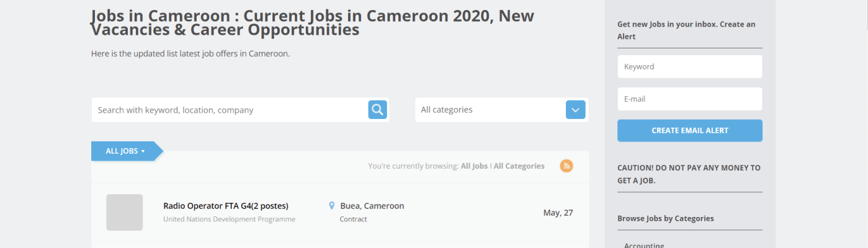The width and height of the screenshot is (868, 248).
Task: Select the Buea, Cameroon location link
Action: click(x=372, y=206)
